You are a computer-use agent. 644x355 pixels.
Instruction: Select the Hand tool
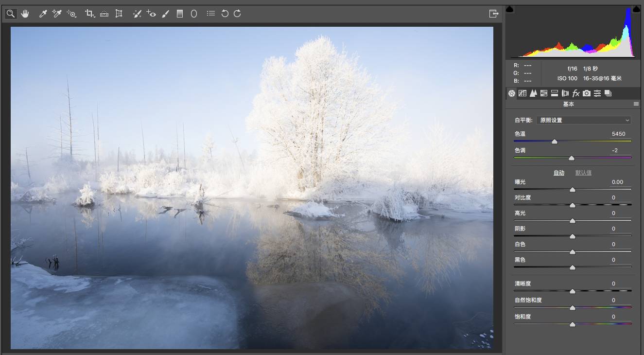[25, 14]
